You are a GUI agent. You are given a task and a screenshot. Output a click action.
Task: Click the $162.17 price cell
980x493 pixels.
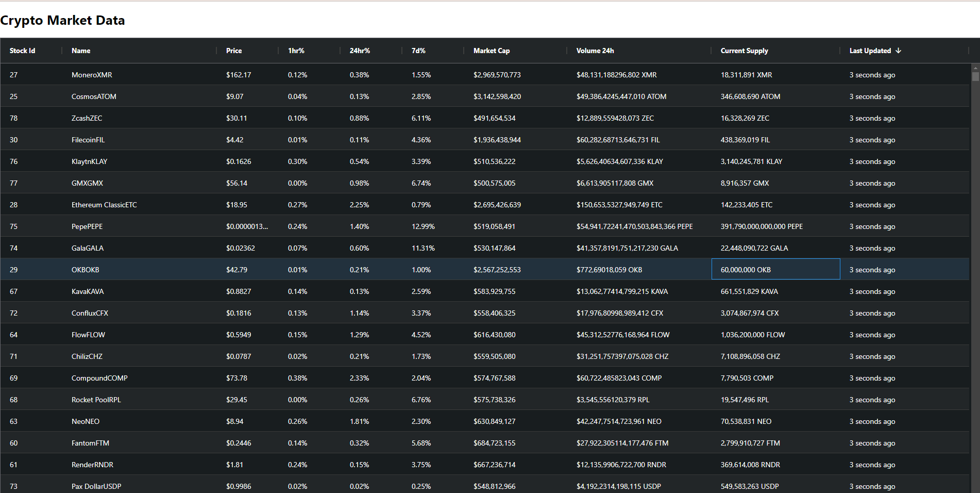pos(248,75)
